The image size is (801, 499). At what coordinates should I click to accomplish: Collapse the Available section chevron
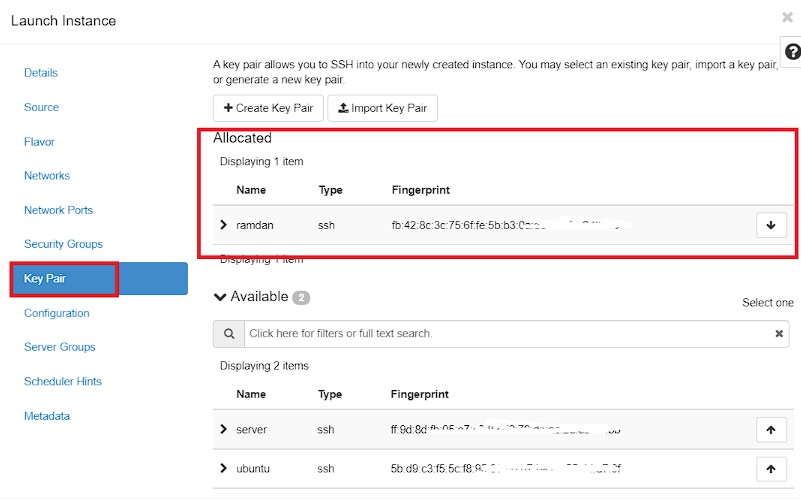click(x=220, y=297)
